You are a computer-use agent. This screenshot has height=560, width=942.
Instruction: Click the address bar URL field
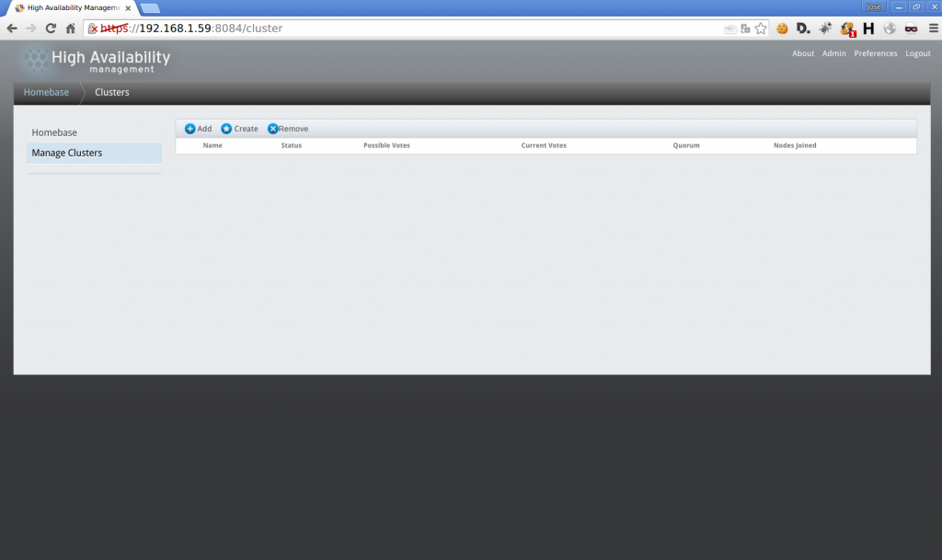coord(414,29)
